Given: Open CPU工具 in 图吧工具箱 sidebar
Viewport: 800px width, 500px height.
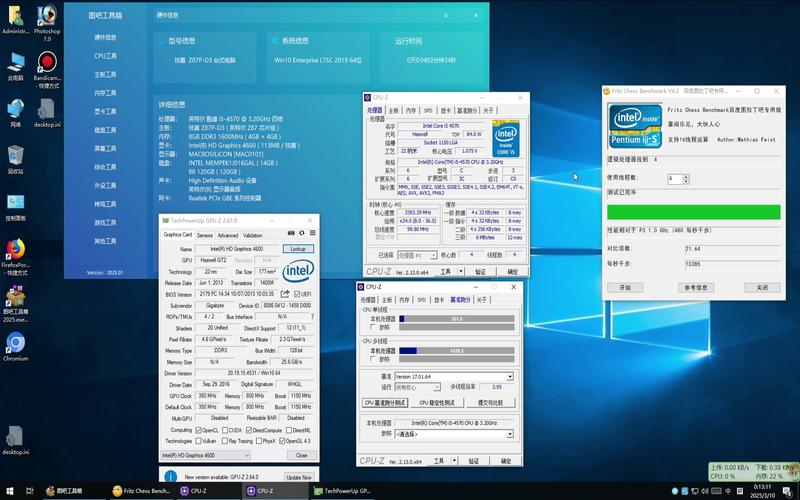Looking at the screenshot, I should pyautogui.click(x=106, y=56).
